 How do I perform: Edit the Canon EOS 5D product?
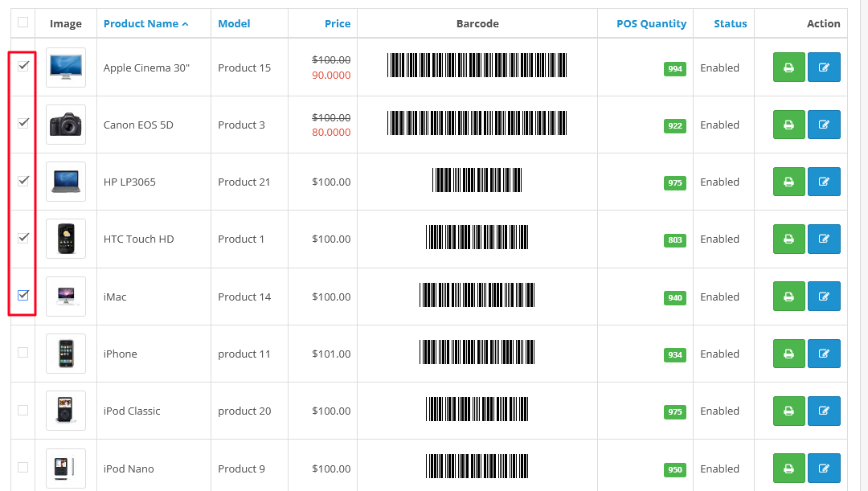(824, 125)
